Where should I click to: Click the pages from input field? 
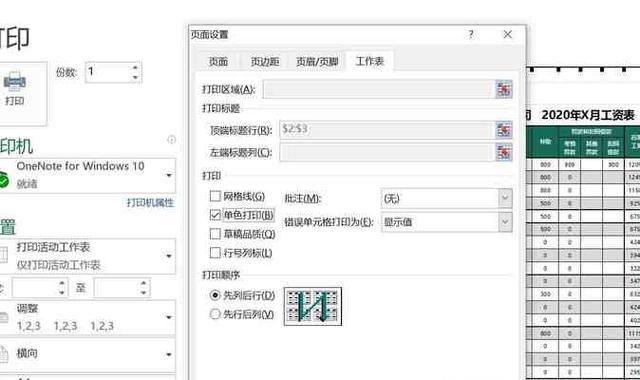click(x=35, y=288)
